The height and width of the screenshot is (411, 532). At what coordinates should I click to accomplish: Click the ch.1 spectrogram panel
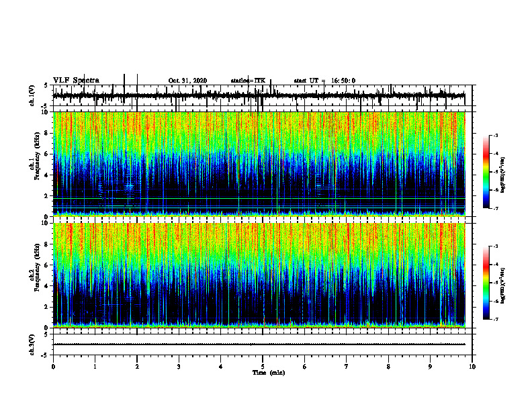pyautogui.click(x=259, y=164)
